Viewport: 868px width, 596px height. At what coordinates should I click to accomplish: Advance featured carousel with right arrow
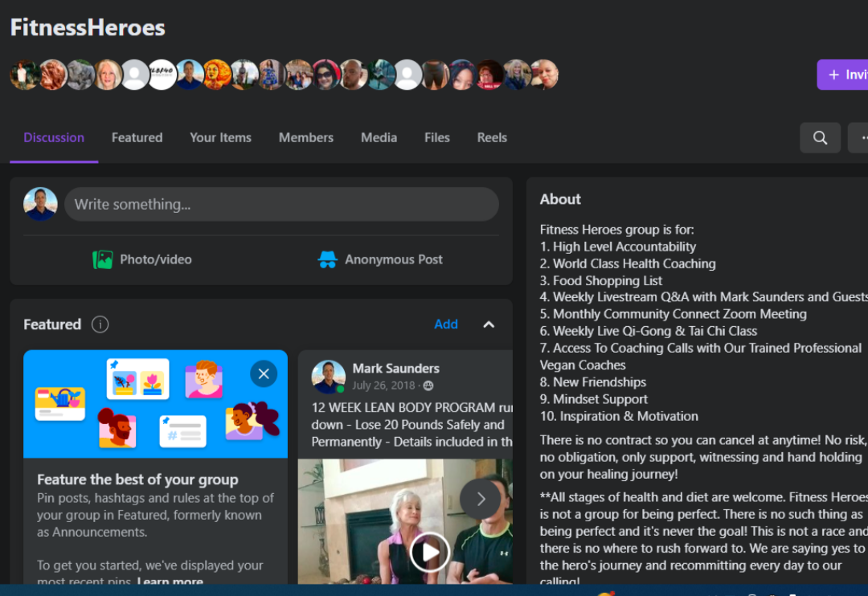click(x=481, y=499)
